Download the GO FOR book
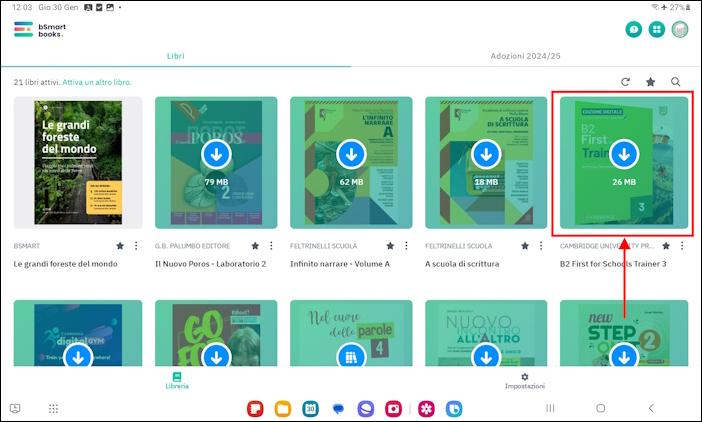The height and width of the screenshot is (422, 702). tap(216, 356)
